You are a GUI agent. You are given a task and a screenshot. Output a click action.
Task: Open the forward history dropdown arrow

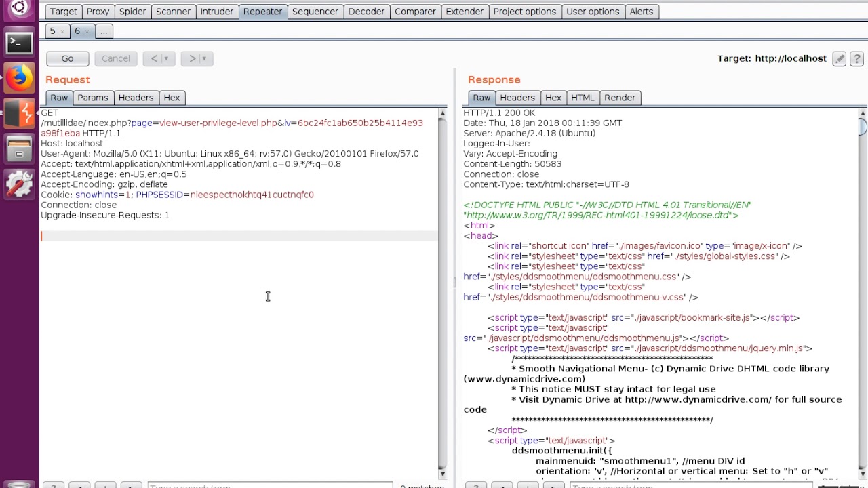coord(204,58)
